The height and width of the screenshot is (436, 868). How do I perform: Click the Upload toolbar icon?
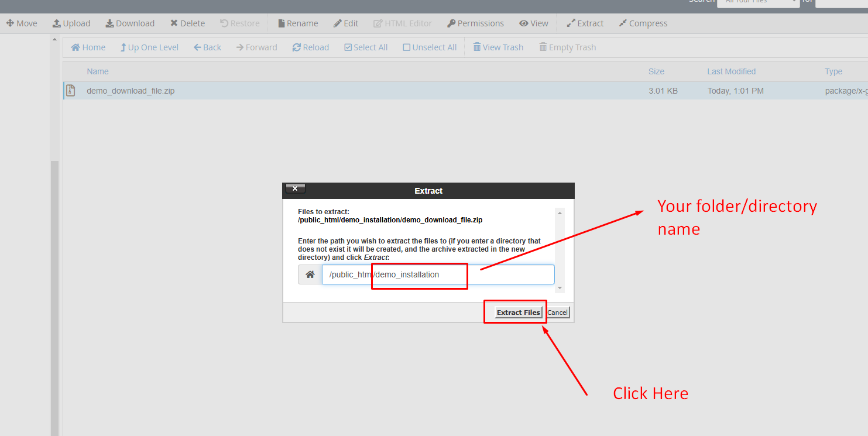click(x=57, y=23)
